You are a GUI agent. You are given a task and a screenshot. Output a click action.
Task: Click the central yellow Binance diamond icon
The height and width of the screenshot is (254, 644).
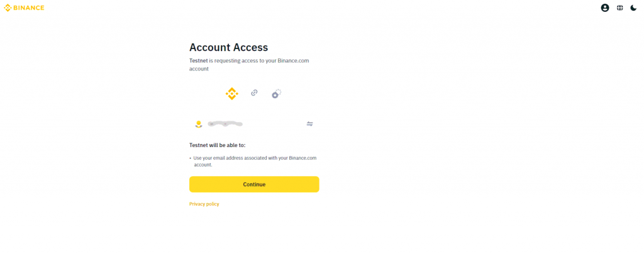231,94
